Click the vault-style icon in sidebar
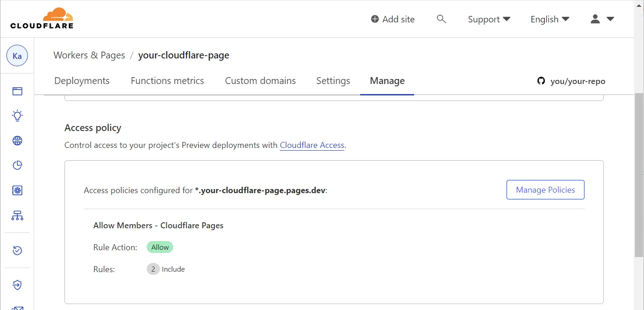The height and width of the screenshot is (310, 644). coord(17,190)
